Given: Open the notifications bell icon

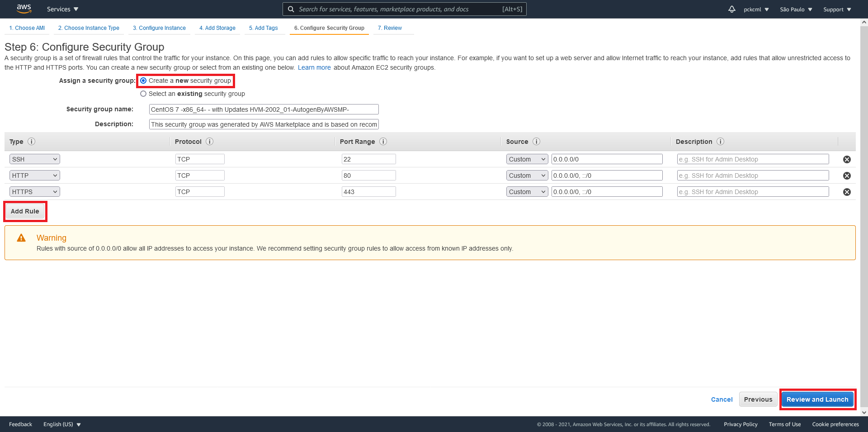Looking at the screenshot, I should click(x=731, y=9).
